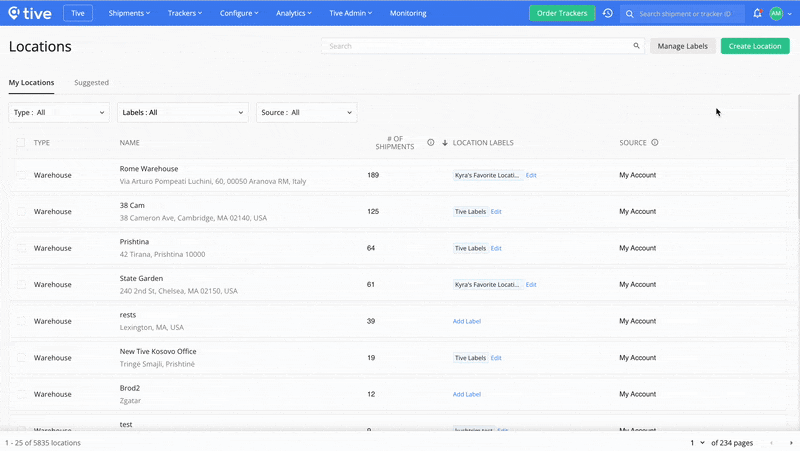
Task: Edit labels for Rome Warehouse
Action: pyautogui.click(x=531, y=175)
